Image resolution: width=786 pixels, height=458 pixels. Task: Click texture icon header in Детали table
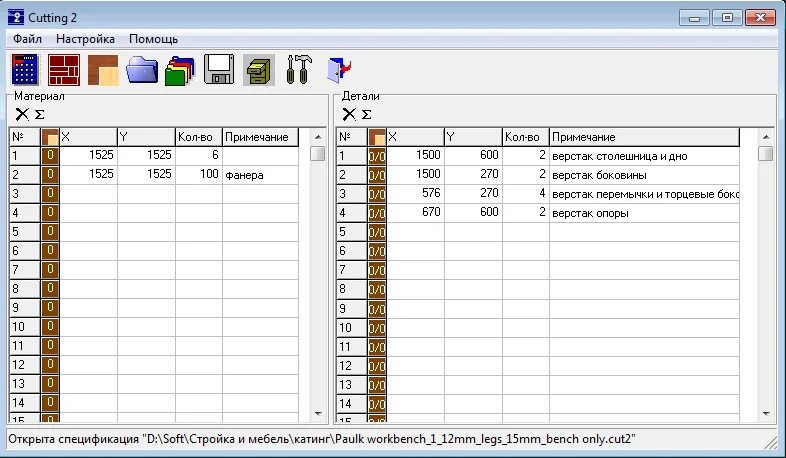377,137
